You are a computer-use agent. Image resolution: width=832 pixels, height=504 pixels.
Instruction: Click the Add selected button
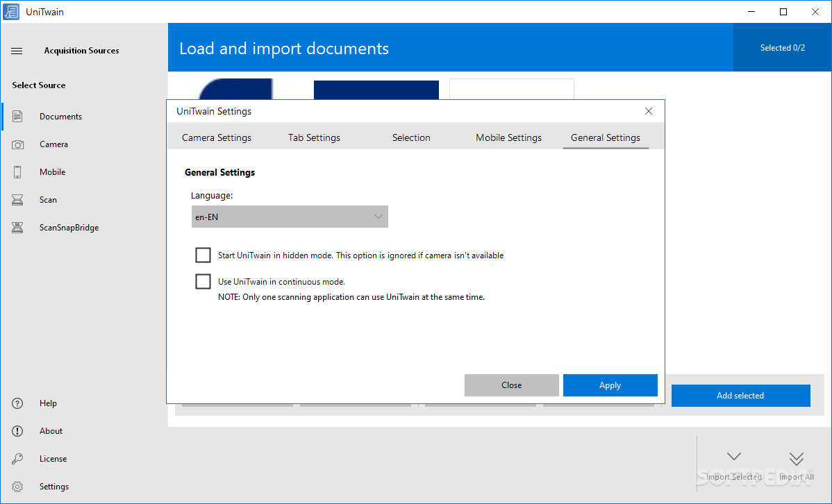point(740,396)
